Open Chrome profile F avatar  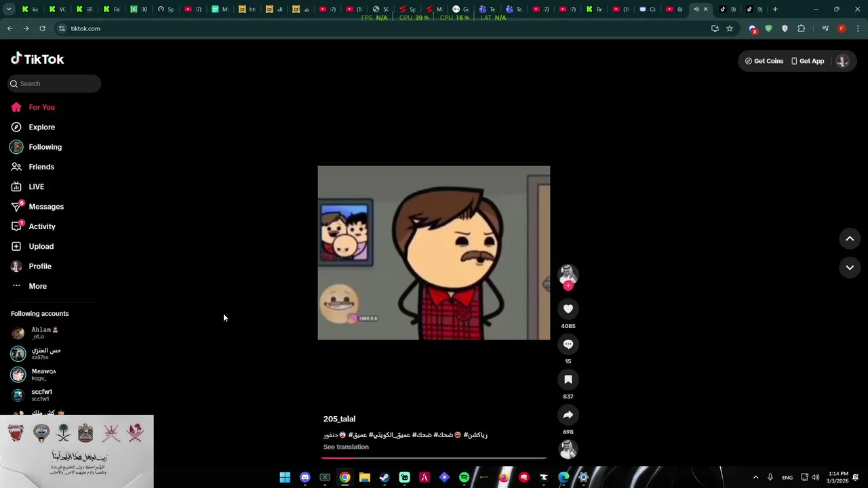point(842,28)
